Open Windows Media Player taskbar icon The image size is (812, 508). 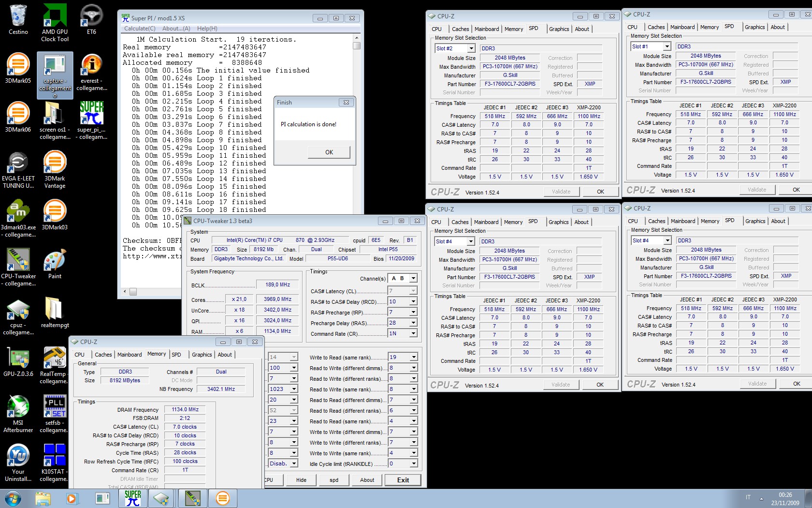[72, 498]
